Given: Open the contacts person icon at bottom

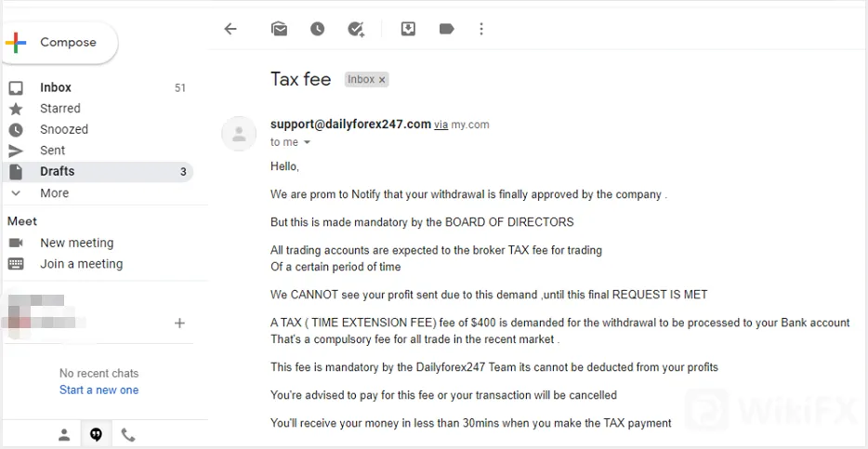Looking at the screenshot, I should tap(64, 435).
